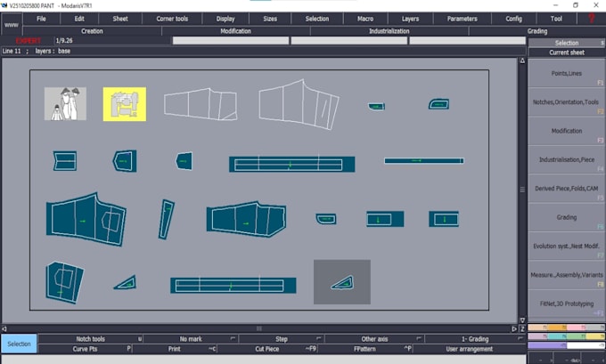Open Industrialisation,Piece F4 toolbox
Viewport: 606px width, 364px height.
pos(567,159)
